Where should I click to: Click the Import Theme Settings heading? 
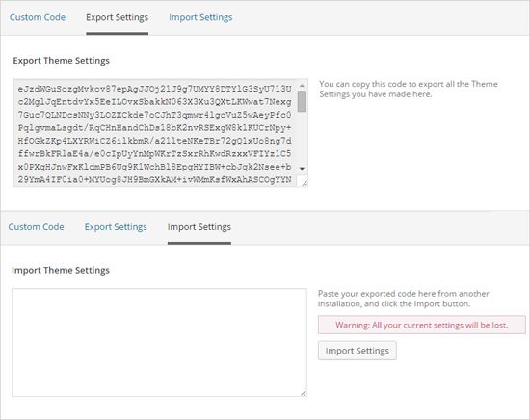(x=61, y=270)
